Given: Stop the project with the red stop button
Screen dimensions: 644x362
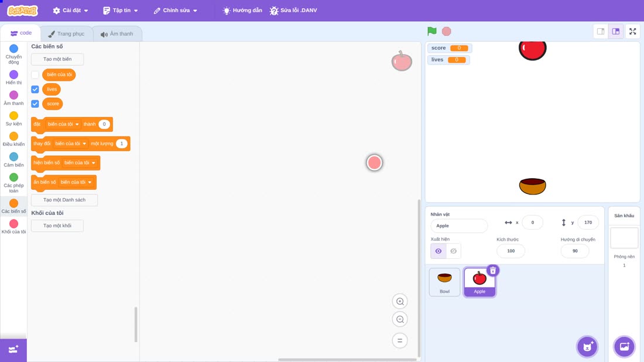Looking at the screenshot, I should [447, 31].
